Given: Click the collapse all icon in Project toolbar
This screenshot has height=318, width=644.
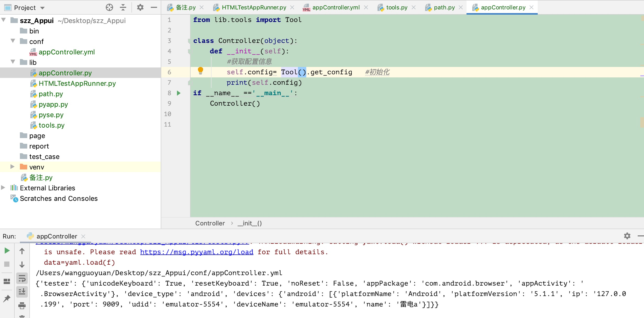Looking at the screenshot, I should [x=123, y=7].
